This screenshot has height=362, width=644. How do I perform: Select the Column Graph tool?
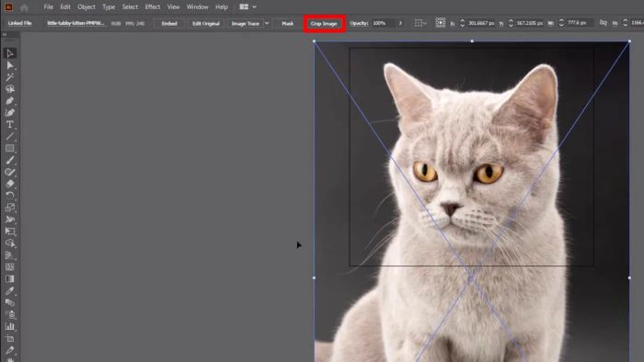coord(10,327)
